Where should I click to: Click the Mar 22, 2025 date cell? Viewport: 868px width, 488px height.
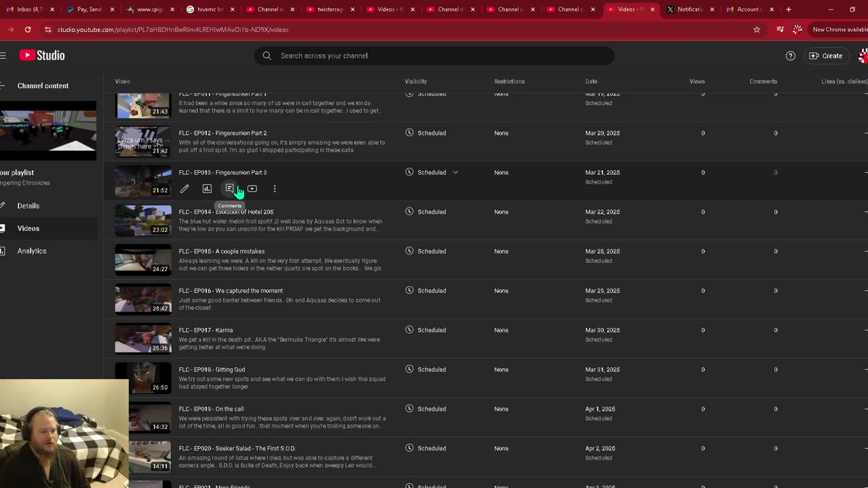coord(602,211)
